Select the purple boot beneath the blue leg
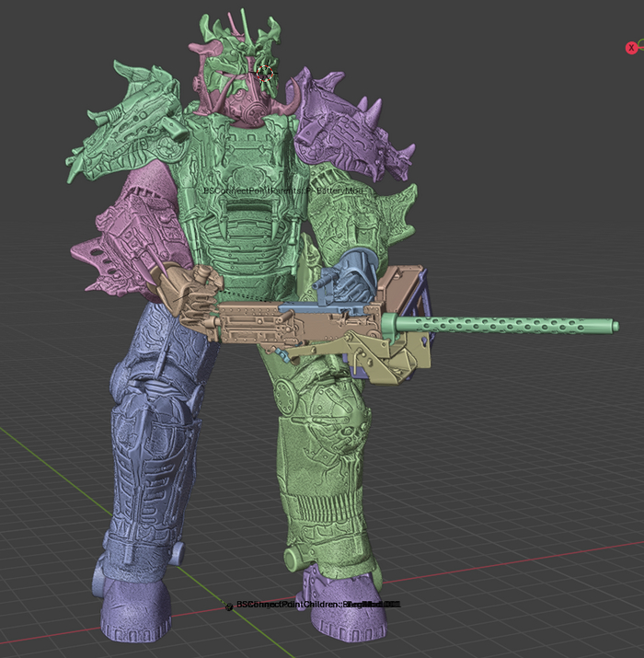This screenshot has height=658, width=644. [x=136, y=609]
